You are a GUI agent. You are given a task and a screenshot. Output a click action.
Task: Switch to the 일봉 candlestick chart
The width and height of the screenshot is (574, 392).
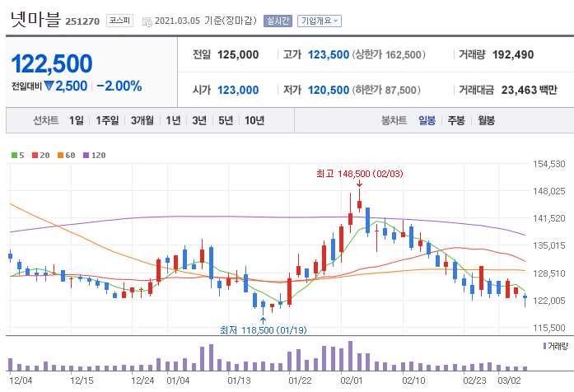(x=427, y=120)
